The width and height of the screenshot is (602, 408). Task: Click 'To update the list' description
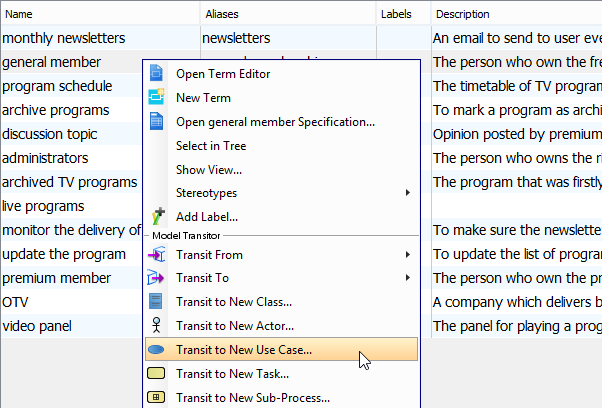517,254
